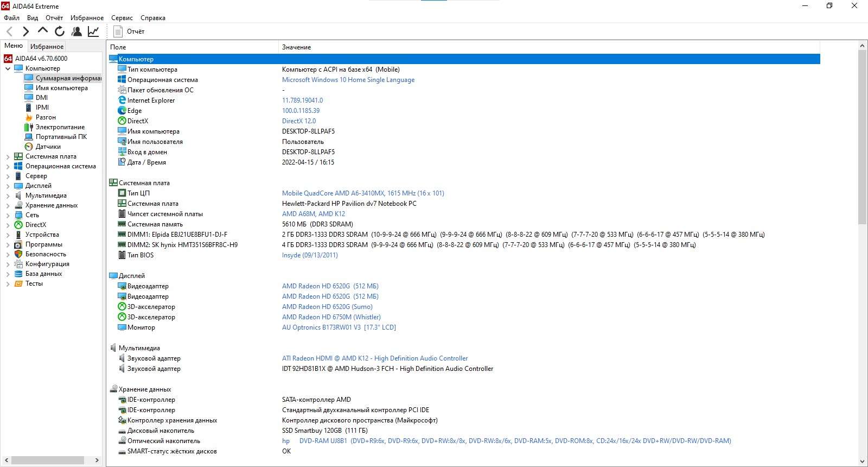
Task: Click the Дата / Время clock icon
Action: pos(122,162)
